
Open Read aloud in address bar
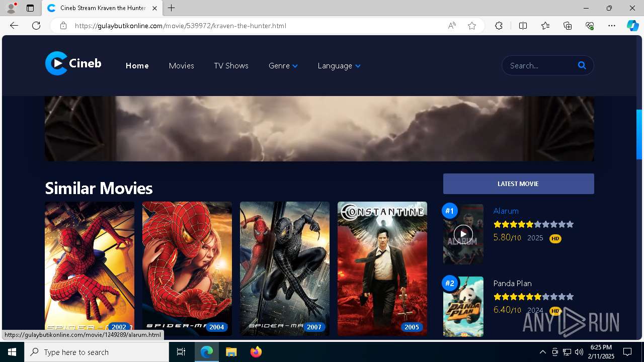[x=452, y=26]
